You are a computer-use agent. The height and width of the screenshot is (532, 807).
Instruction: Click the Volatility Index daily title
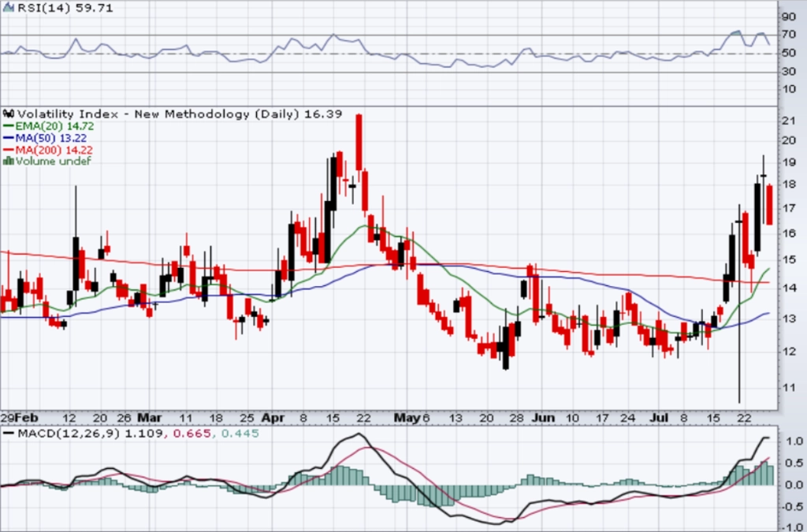click(158, 113)
